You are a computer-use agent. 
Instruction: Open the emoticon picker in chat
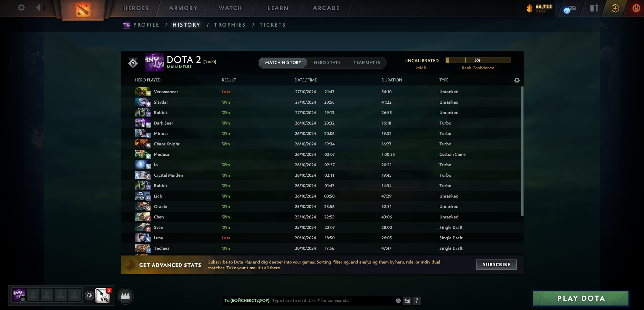(x=398, y=301)
